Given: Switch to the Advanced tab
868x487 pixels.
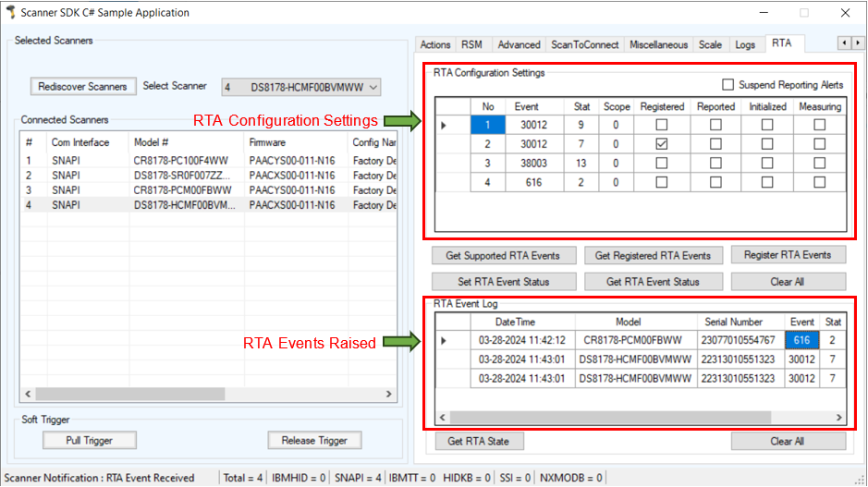Looking at the screenshot, I should tap(519, 44).
